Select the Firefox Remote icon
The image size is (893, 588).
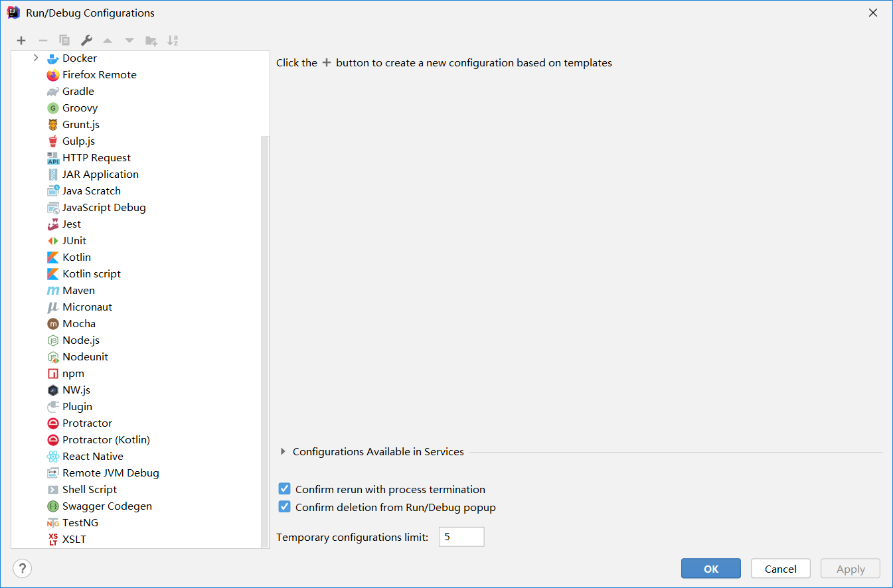tap(53, 75)
